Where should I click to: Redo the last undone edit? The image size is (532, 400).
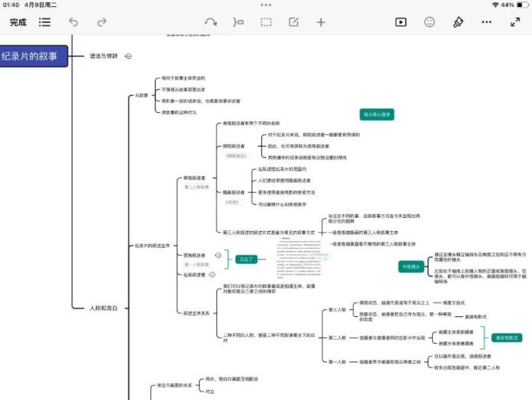coord(101,22)
